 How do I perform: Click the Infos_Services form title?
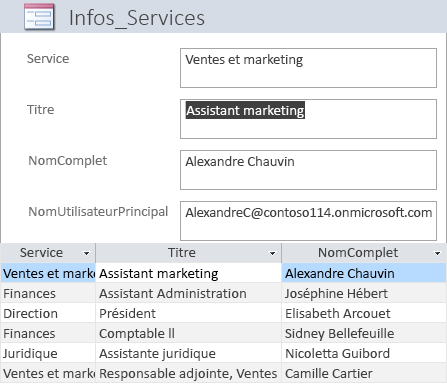tap(137, 18)
